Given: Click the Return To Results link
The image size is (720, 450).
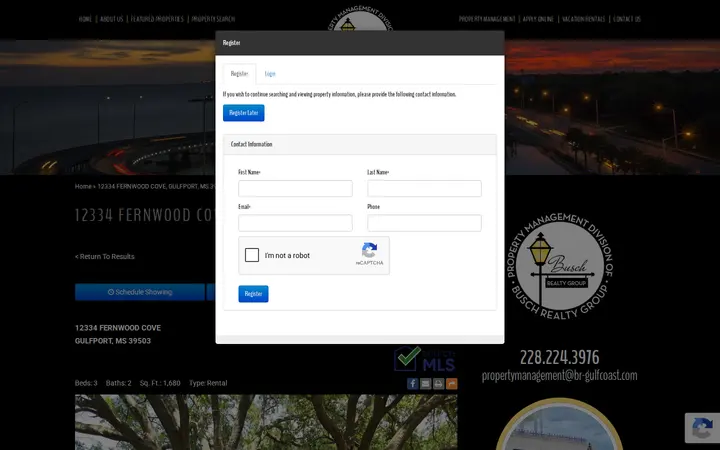Looking at the screenshot, I should coord(105,257).
